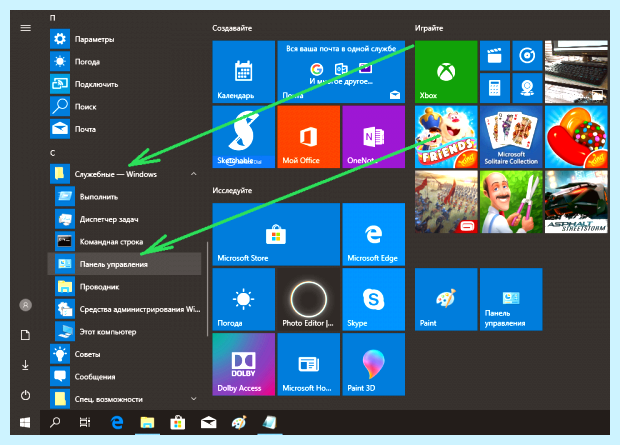Viewport: 620px width, 445px height.
Task: Open the user account icon
Action: [x=26, y=305]
